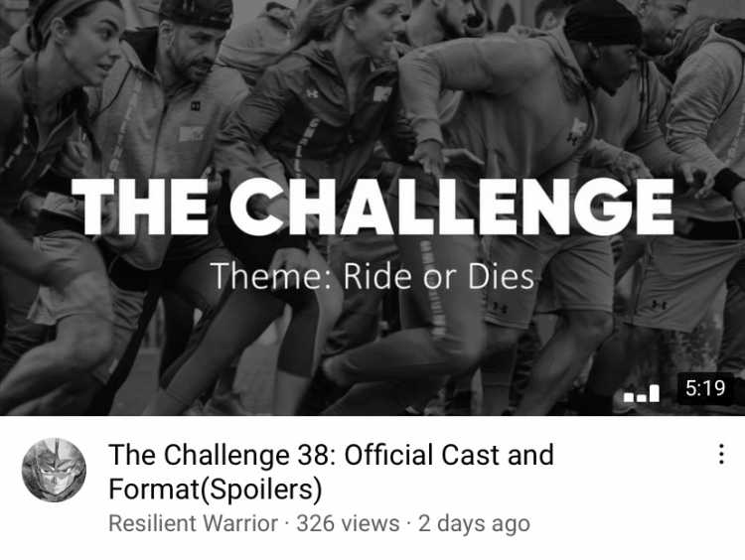Click THE CHALLENGE headline on the thumbnail
This screenshot has height=560, width=745.
coord(372,208)
